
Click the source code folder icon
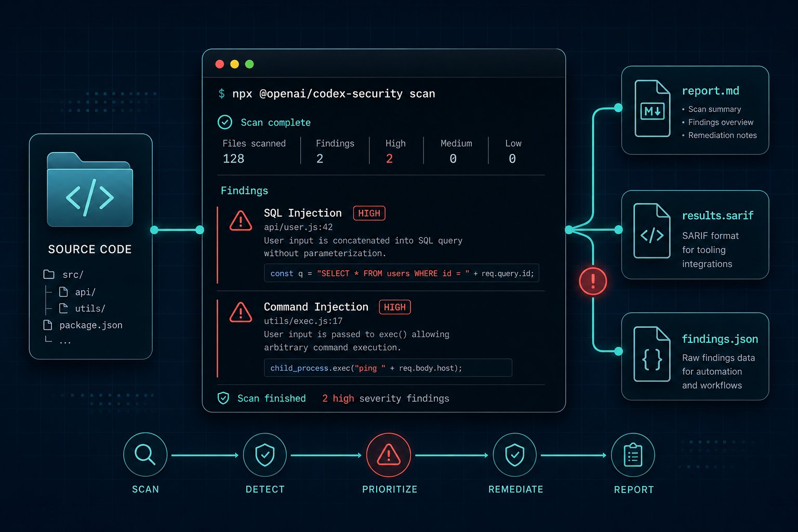tap(90, 190)
